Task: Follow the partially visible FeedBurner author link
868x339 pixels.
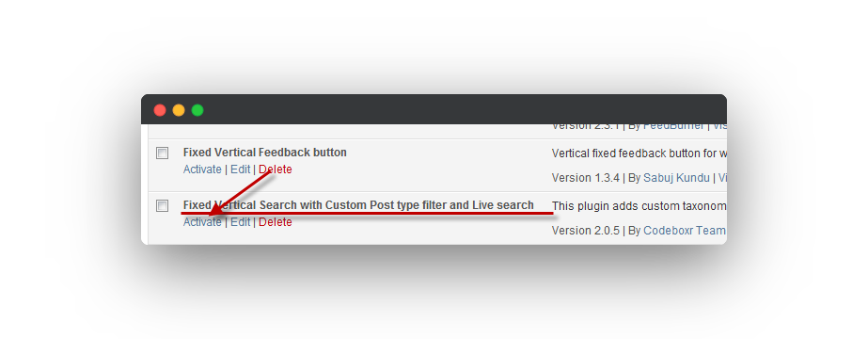Action: point(673,127)
